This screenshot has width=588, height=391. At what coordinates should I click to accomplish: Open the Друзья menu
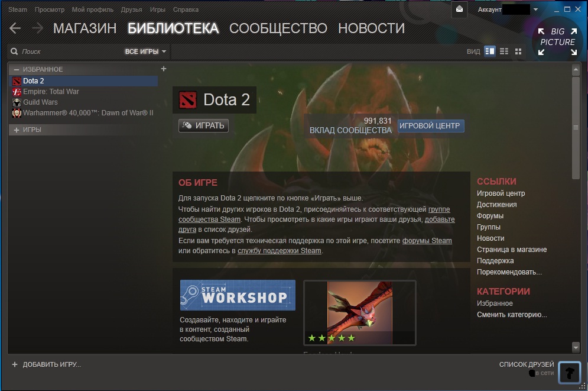(131, 9)
